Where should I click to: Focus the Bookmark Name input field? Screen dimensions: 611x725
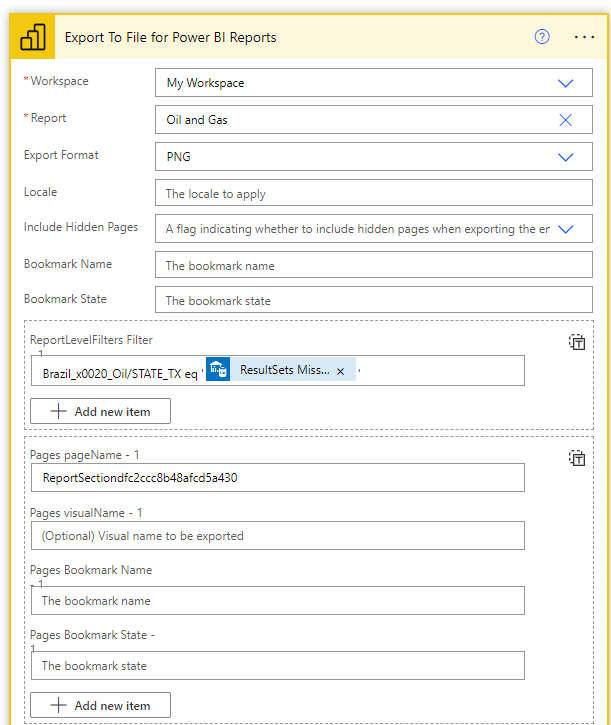tap(374, 265)
